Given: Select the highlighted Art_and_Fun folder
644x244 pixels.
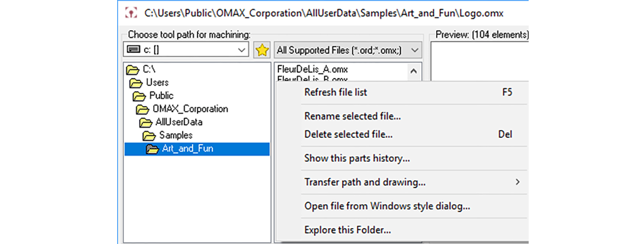Looking at the screenshot, I should pyautogui.click(x=197, y=149).
